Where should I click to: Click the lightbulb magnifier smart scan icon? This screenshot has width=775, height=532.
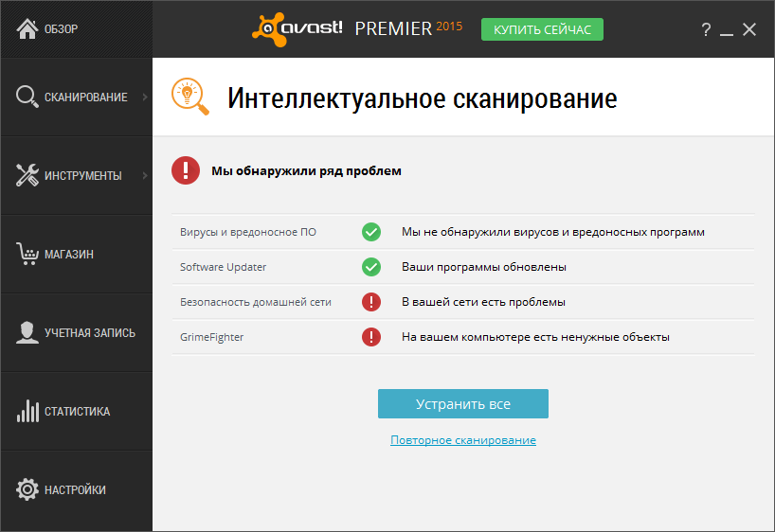190,97
